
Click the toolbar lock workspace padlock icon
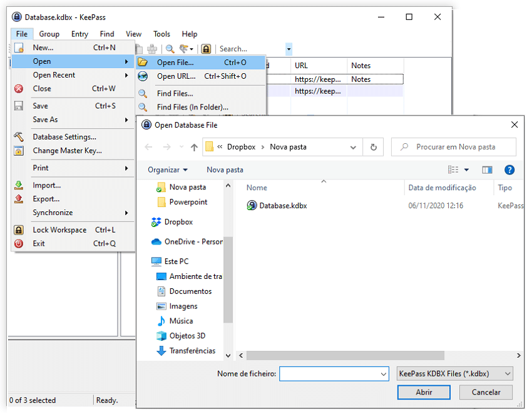pos(206,49)
